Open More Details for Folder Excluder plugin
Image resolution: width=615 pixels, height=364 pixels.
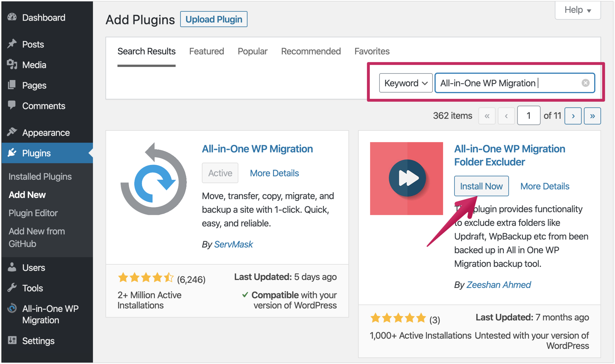(x=545, y=186)
